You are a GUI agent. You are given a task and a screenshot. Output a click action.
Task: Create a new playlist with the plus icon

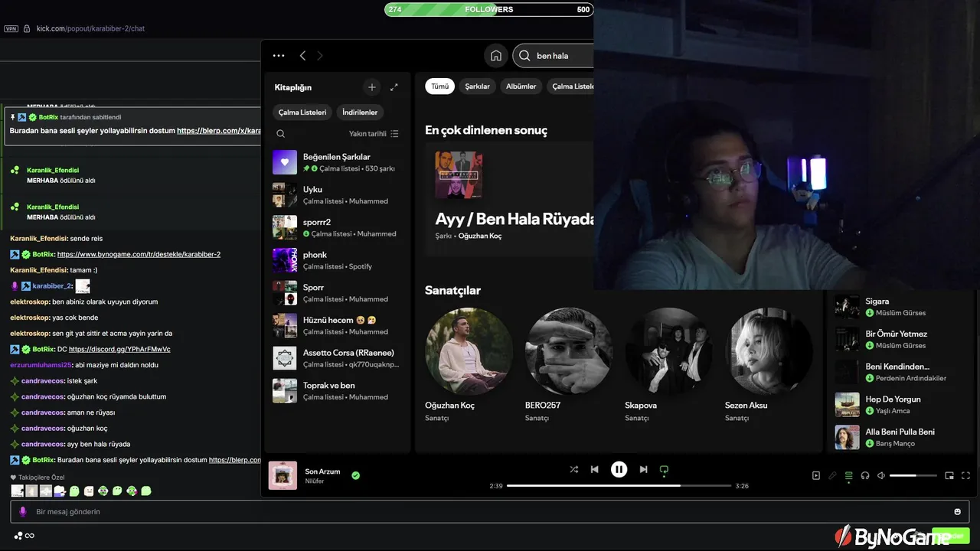point(372,87)
